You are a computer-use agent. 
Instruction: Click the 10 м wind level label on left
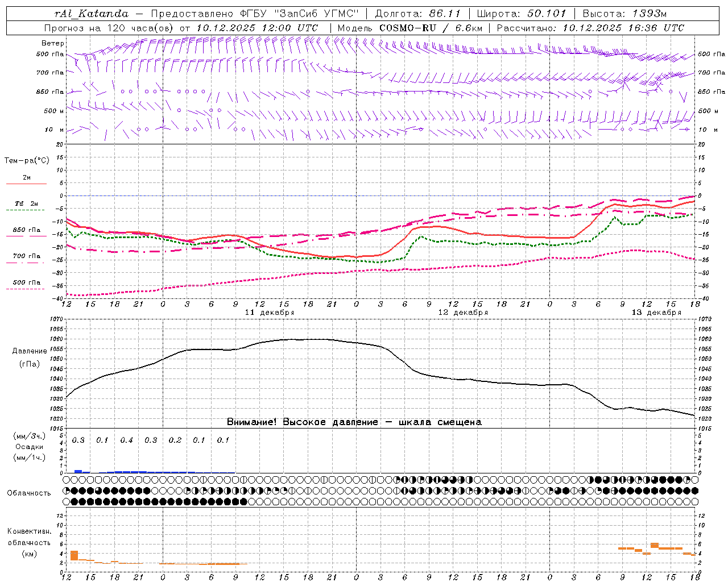pos(55,130)
